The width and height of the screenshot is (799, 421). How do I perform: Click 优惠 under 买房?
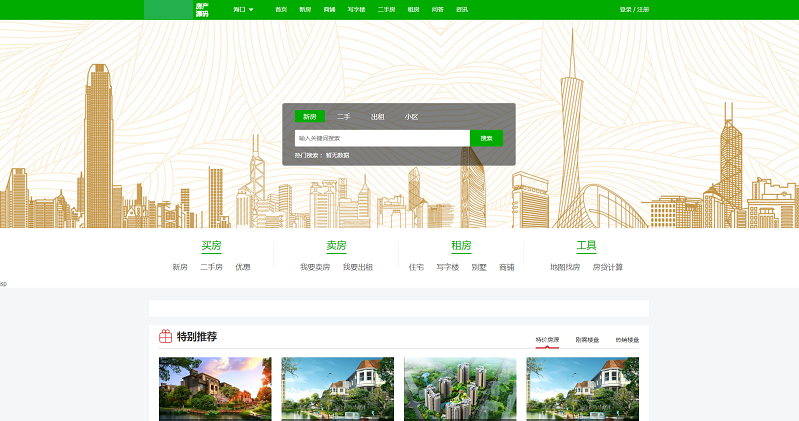243,267
